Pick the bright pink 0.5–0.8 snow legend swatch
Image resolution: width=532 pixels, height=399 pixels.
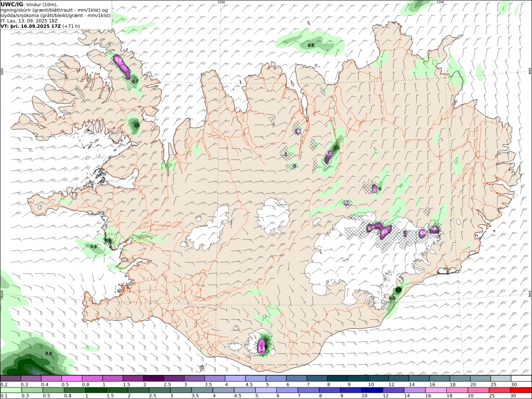click(71, 379)
